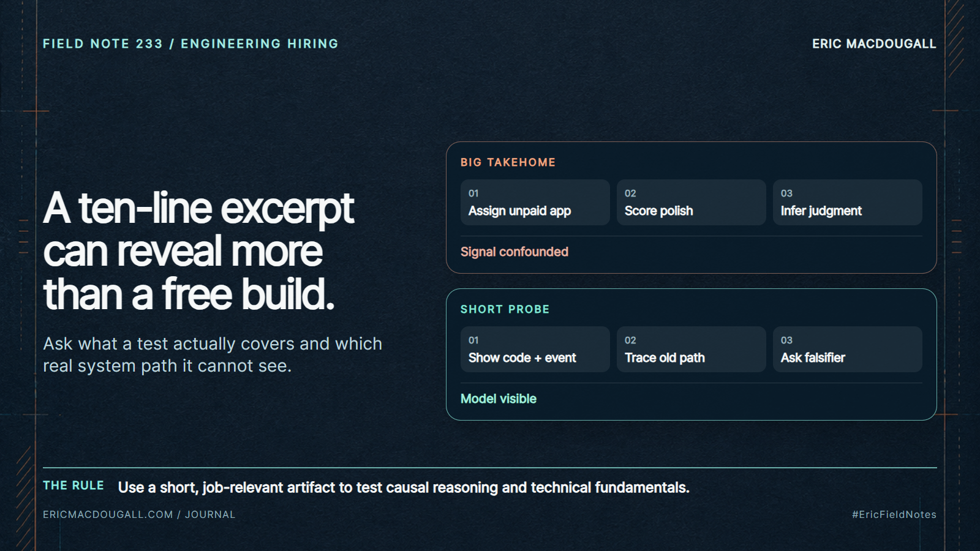Click the 'Assign unpaid app' step card
The height and width of the screenshot is (551, 980).
[535, 202]
